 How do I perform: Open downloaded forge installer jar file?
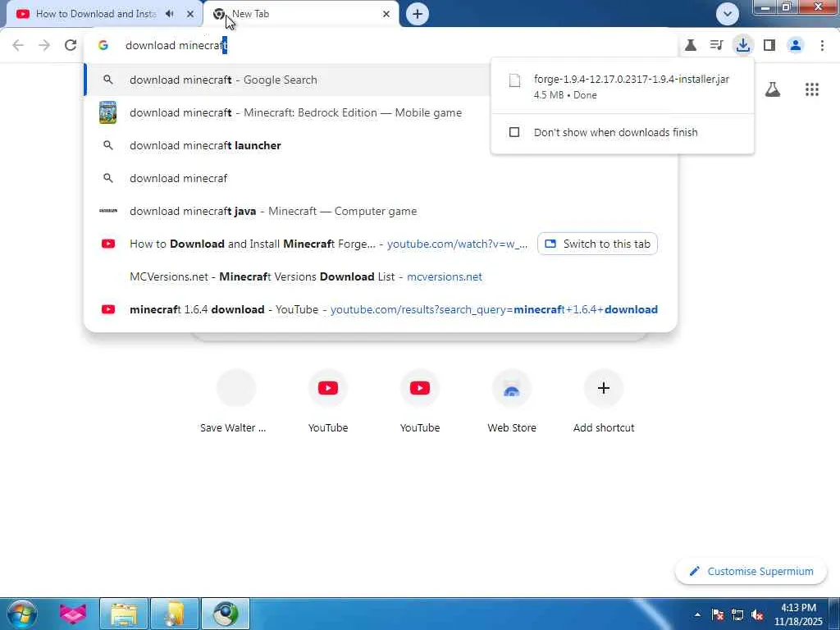(622, 86)
